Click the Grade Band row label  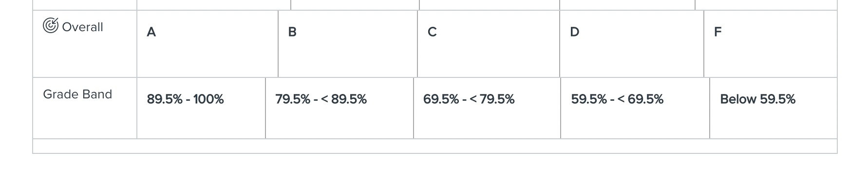coord(77,94)
